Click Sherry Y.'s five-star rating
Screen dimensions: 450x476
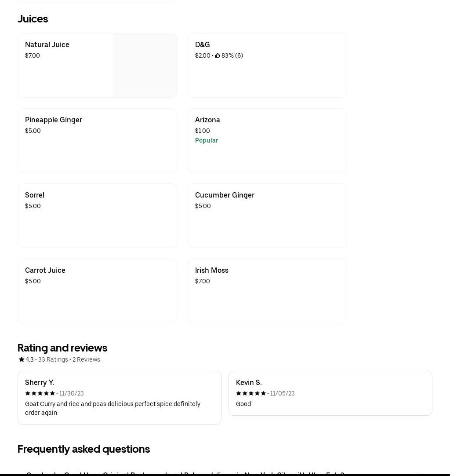click(40, 393)
